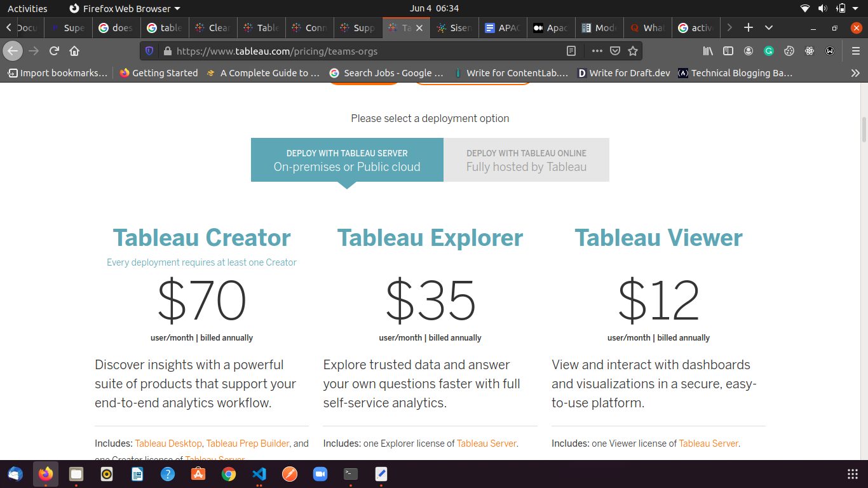Click the Tableau Creator heading
868x488 pixels.
click(201, 238)
